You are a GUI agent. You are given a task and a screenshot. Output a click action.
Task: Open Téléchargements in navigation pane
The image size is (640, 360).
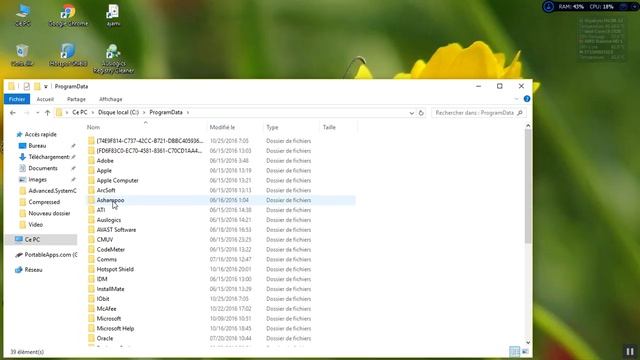44,157
